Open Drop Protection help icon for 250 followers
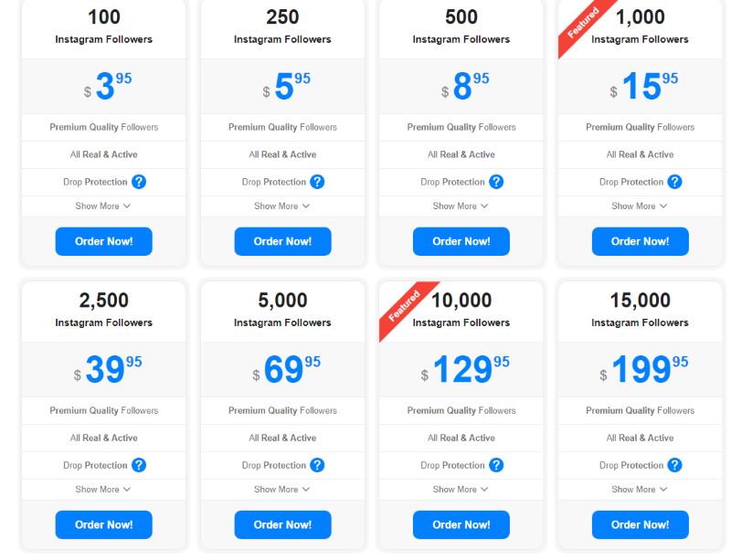This screenshot has width=731, height=560. 317,182
